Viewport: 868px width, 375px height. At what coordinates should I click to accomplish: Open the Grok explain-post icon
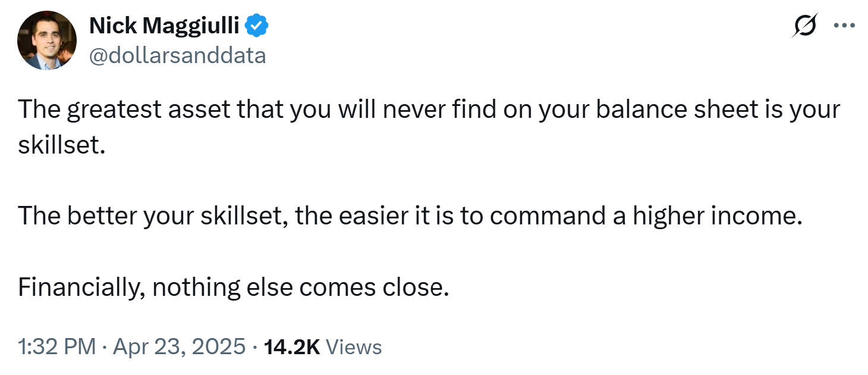(x=804, y=26)
